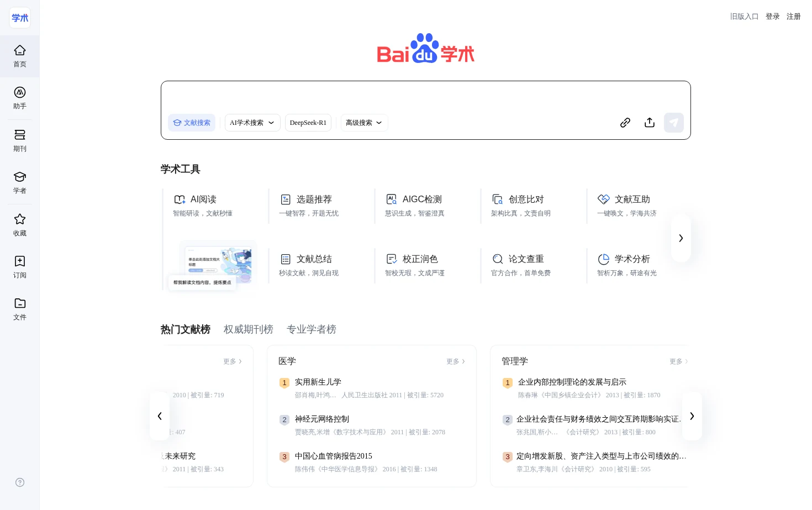Click the 登录 login link
Viewport: 812px width, 510px height.
coord(773,17)
